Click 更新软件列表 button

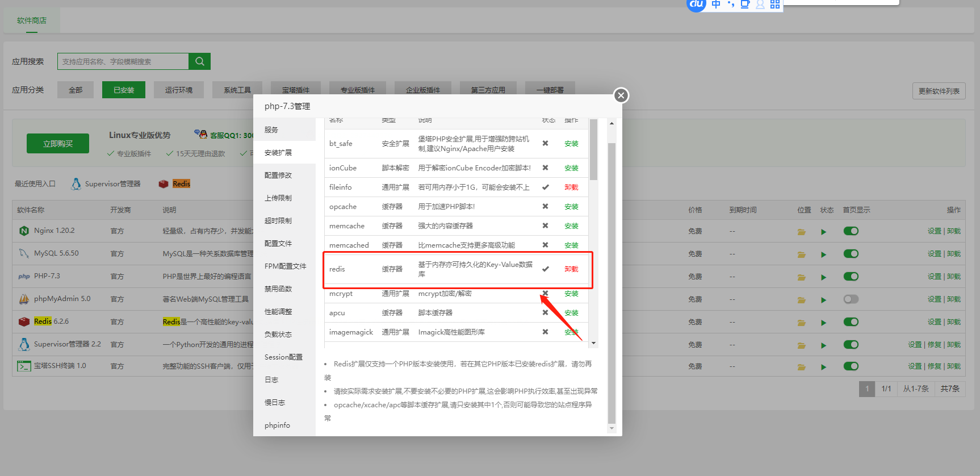point(939,91)
